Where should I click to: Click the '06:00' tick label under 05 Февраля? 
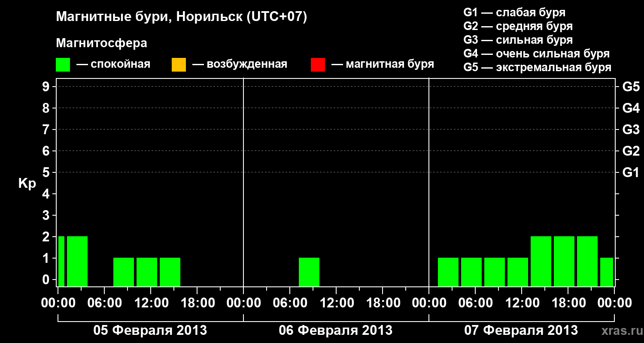point(104,303)
